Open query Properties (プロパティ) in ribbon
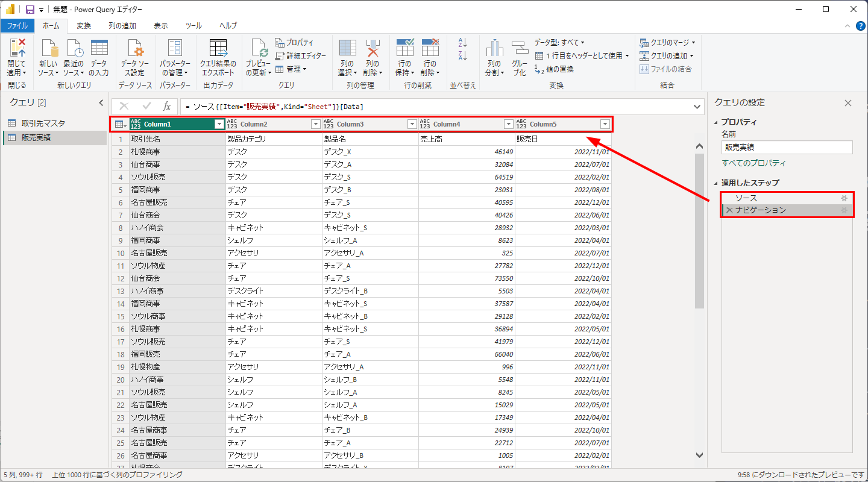Screen dimensions: 868x482 [x=294, y=43]
